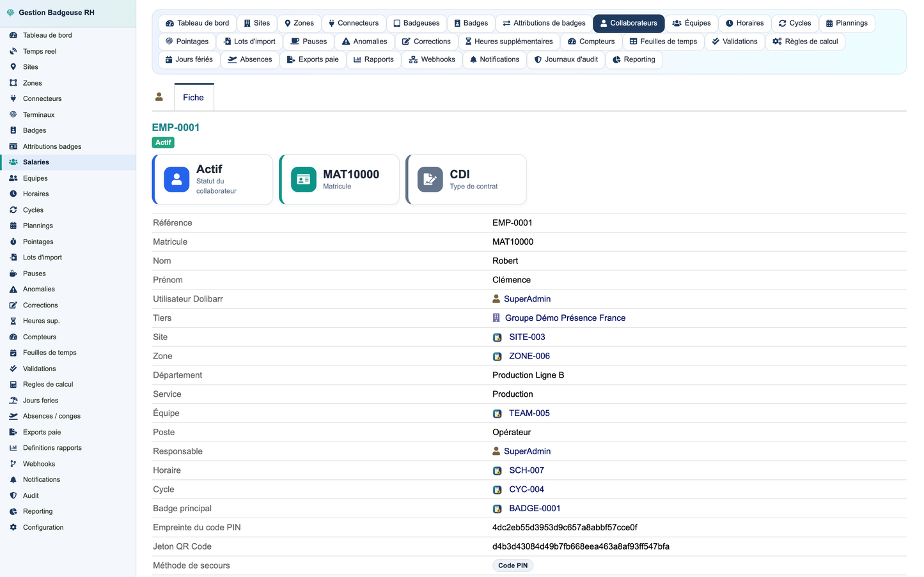Click the Pointages stopwatch icon in sidebar
This screenshot has width=924, height=577.
tap(13, 242)
